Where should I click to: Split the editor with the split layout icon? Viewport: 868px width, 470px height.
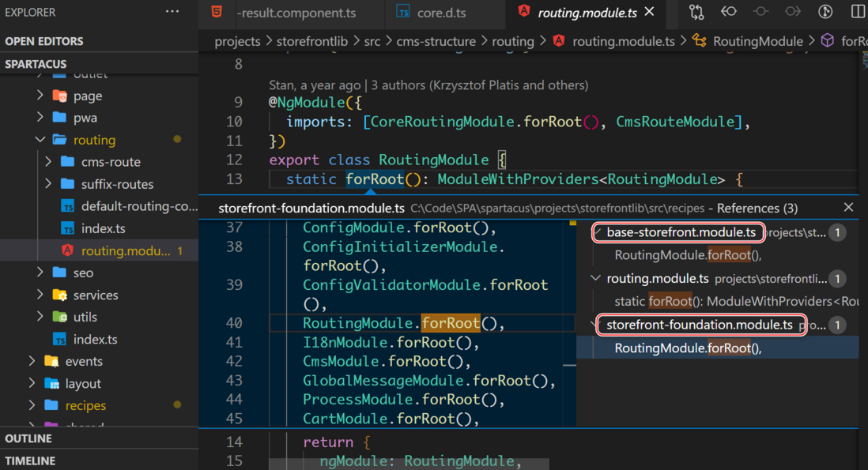pos(858,12)
